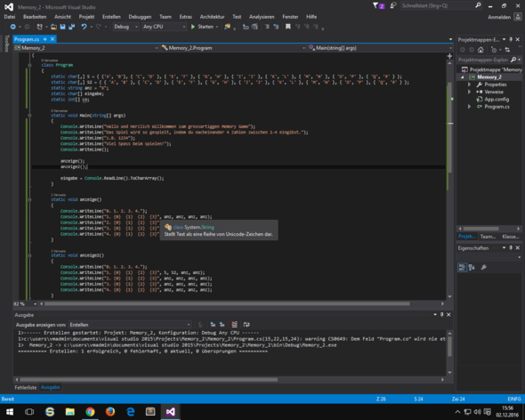Click the pending changes filter icon
Viewport: 525px width, 420px height.
[x=494, y=50]
